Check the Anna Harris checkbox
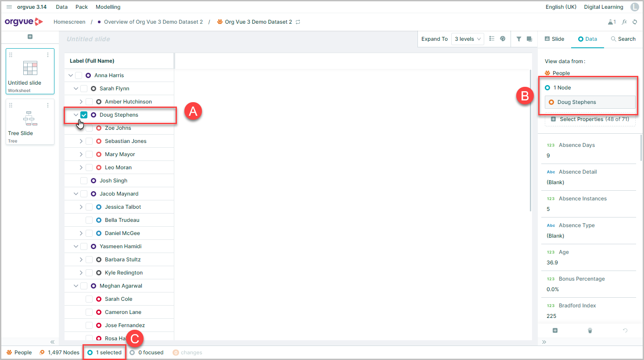644x360 pixels. point(79,75)
